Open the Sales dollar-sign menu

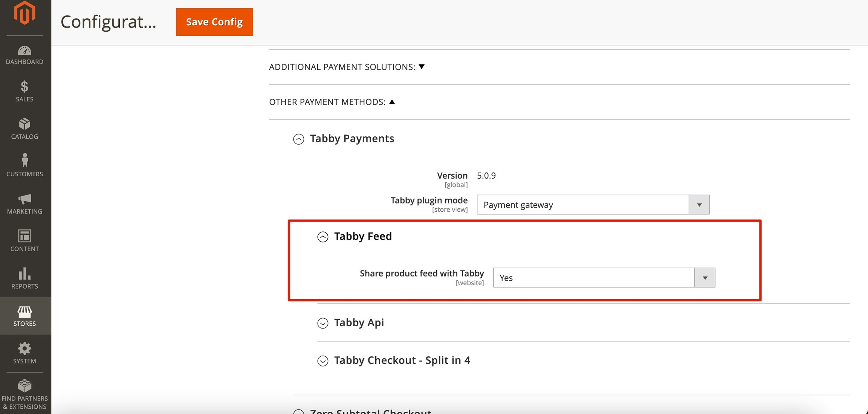25,92
